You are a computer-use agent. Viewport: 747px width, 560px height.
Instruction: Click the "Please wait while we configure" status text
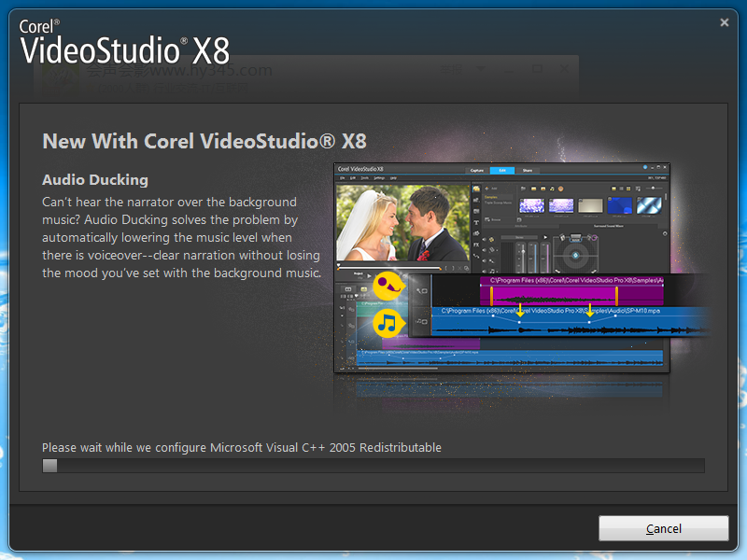pos(242,448)
